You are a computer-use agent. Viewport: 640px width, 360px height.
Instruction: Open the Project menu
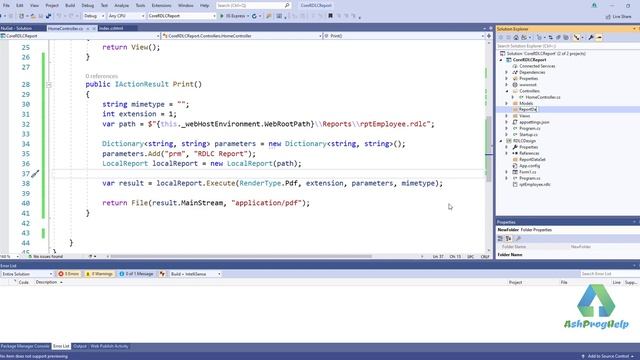pos(52,5)
